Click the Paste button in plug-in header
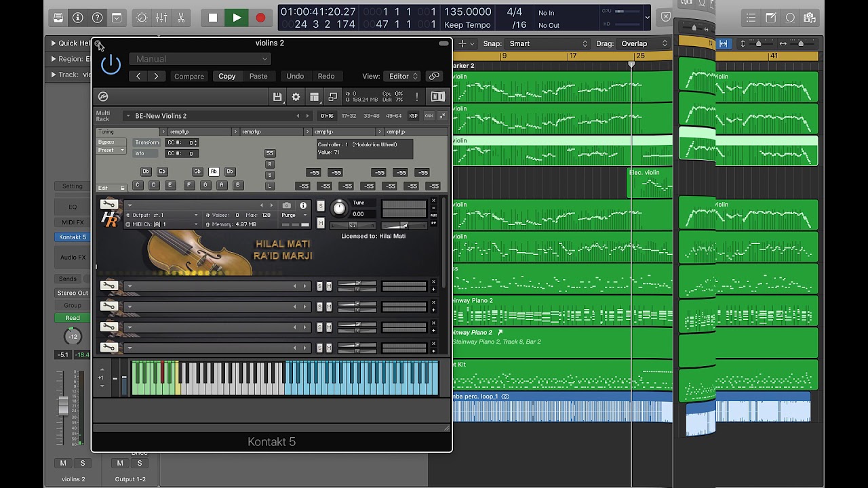This screenshot has width=868, height=488. (x=258, y=76)
